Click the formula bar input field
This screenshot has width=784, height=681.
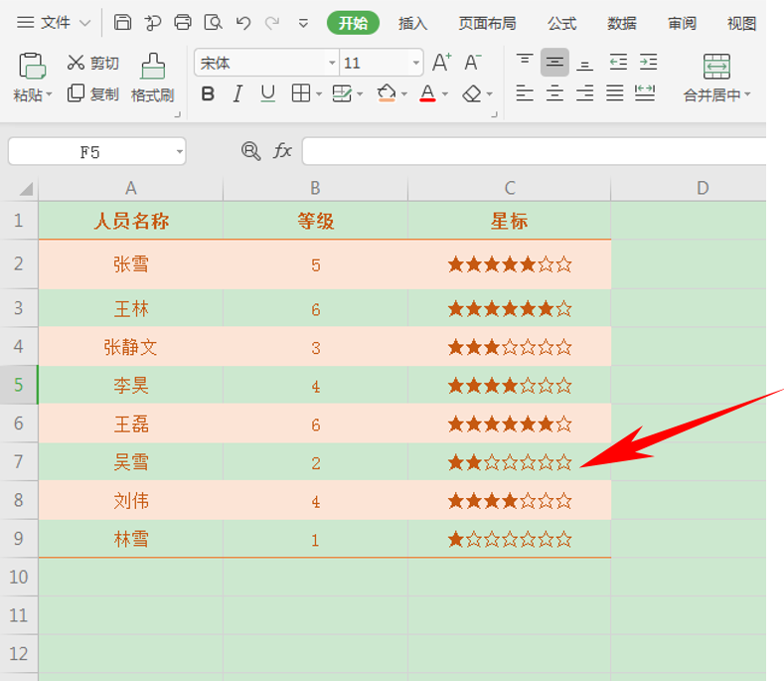click(x=534, y=150)
